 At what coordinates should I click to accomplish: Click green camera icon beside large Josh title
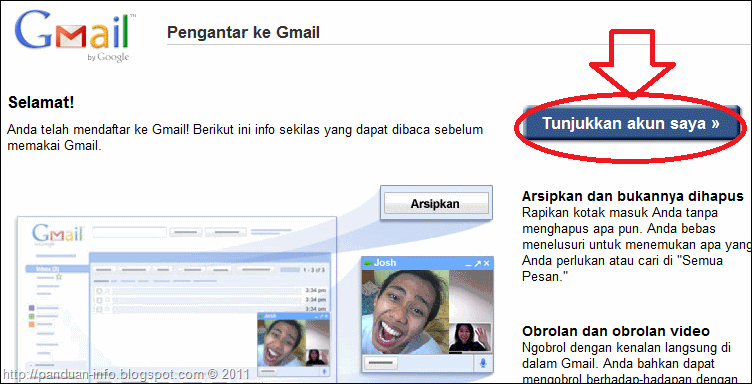tap(368, 263)
